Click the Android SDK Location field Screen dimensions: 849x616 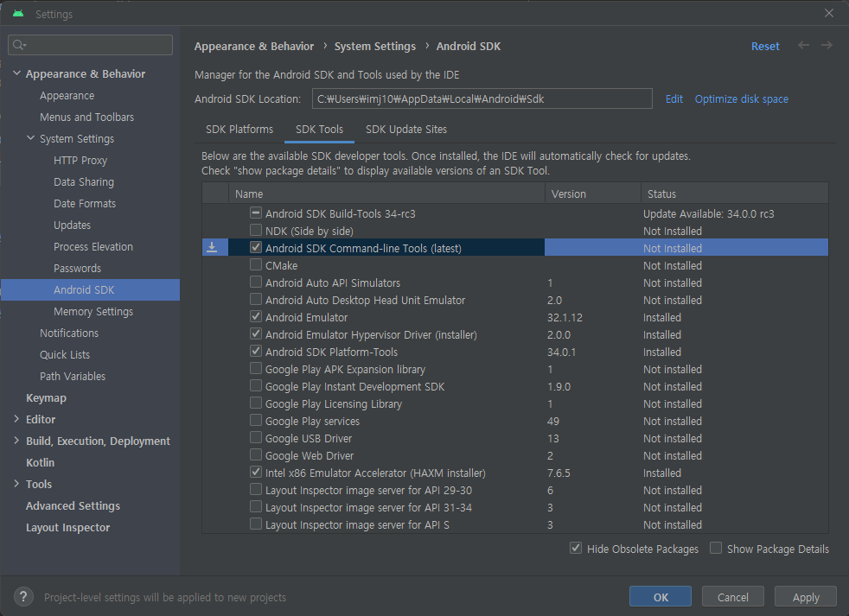pyautogui.click(x=482, y=98)
